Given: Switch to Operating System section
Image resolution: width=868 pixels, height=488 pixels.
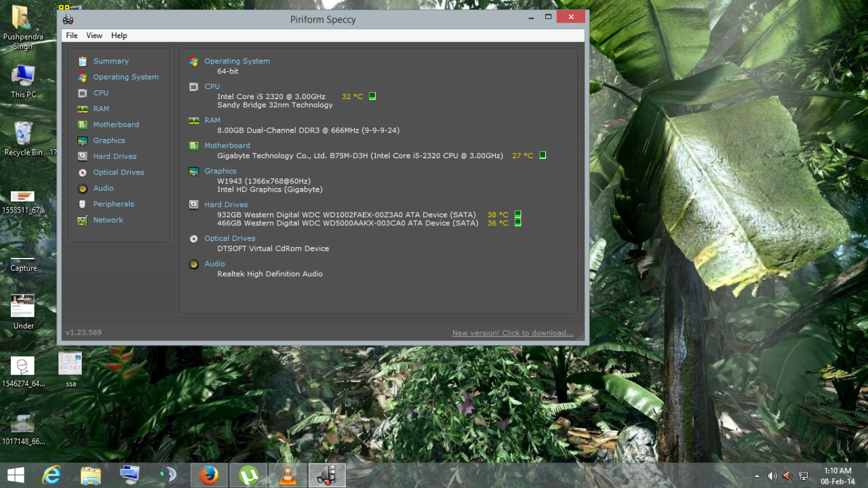Looking at the screenshot, I should [126, 77].
